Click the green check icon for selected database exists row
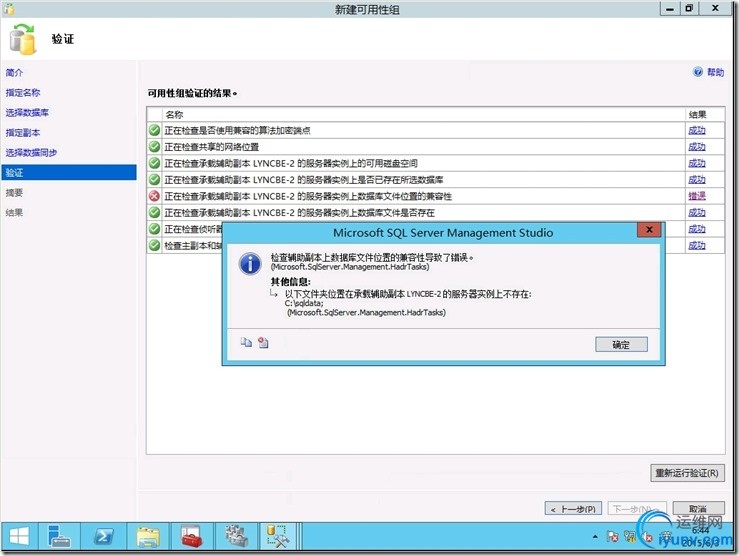The height and width of the screenshot is (556, 739). (154, 180)
